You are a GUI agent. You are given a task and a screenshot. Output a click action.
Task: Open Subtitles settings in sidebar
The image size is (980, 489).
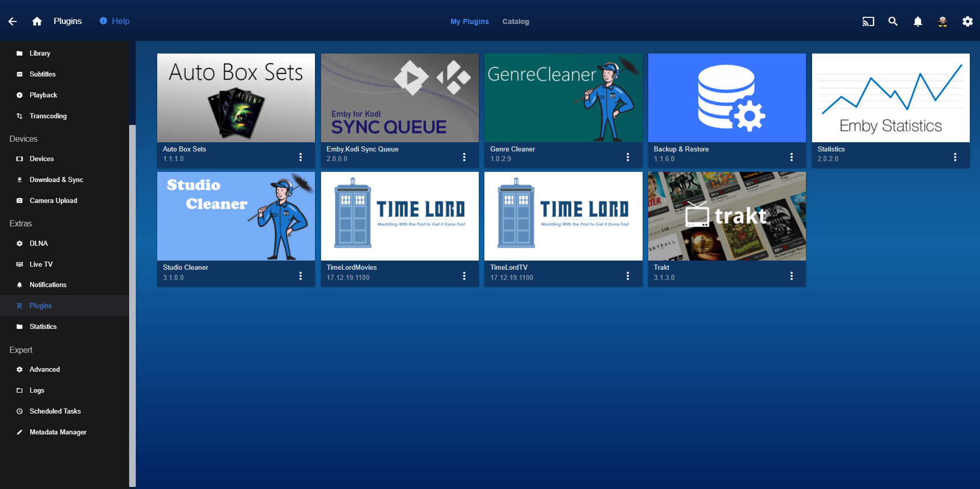click(64, 74)
